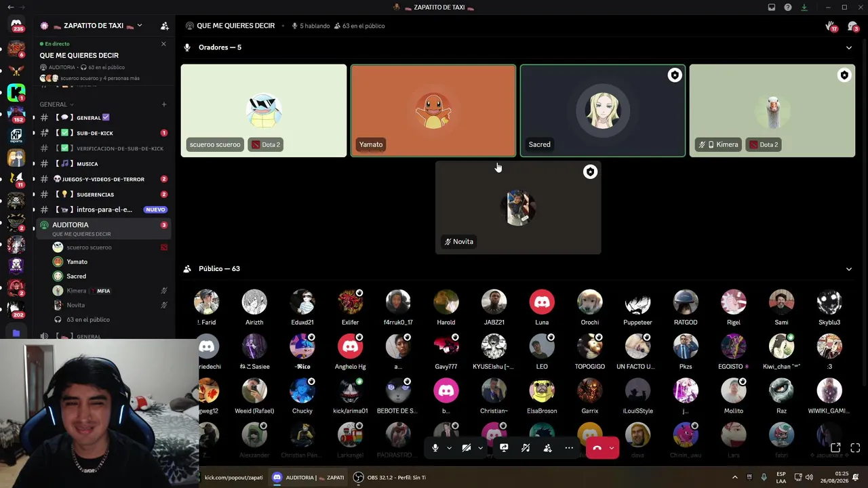Open Puppeteer's audience avatar
The height and width of the screenshot is (488, 868).
(x=637, y=302)
